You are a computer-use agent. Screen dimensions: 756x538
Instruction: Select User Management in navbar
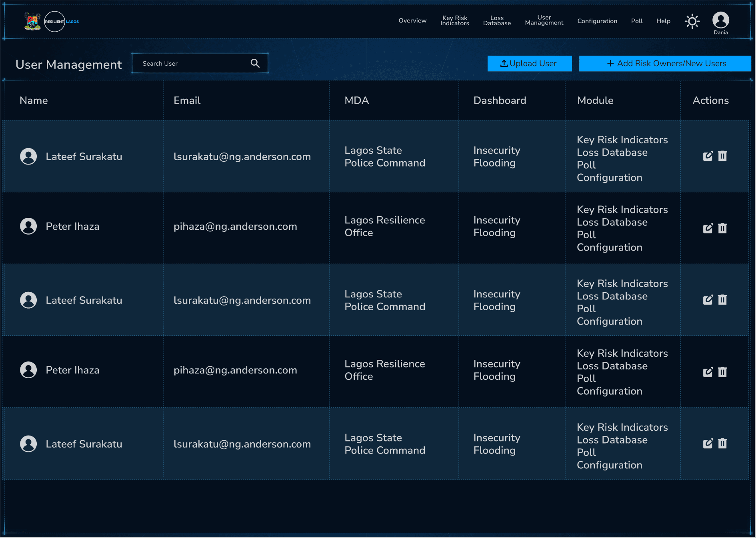click(x=544, y=20)
